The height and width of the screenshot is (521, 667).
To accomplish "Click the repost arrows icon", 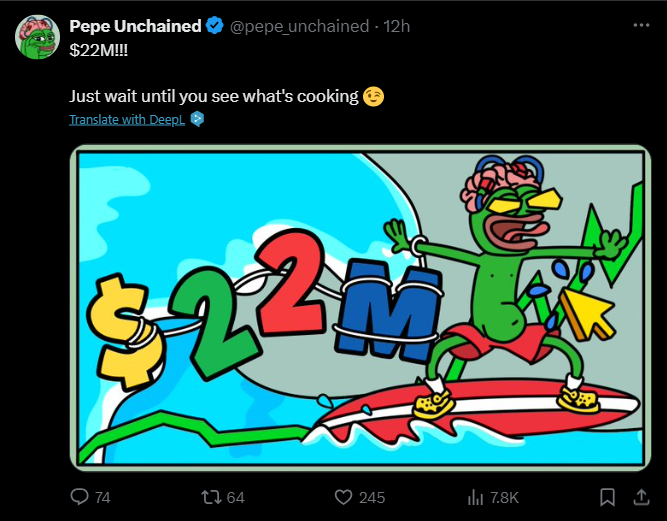I will [211, 497].
